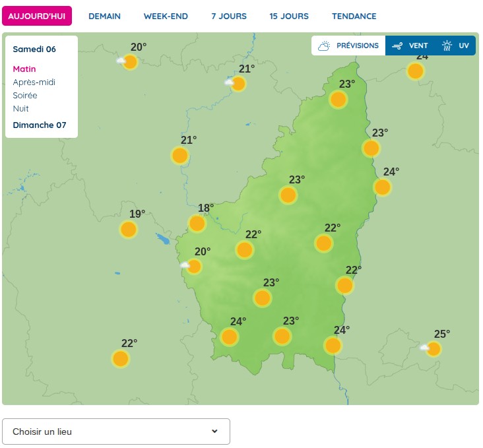This screenshot has height=448, width=483.
Task: Click the Choisir un lieu chevron arrow
Action: coord(214,432)
